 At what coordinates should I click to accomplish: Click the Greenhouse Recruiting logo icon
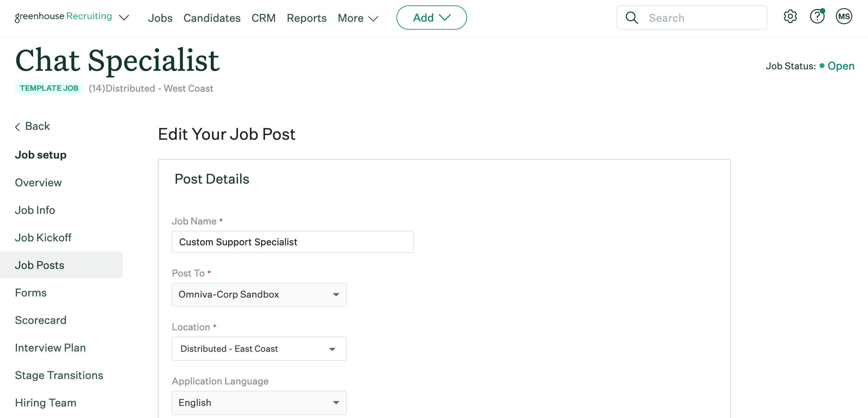(63, 17)
